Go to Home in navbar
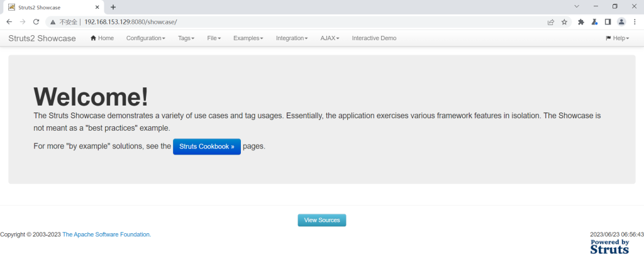The height and width of the screenshot is (264, 644). (x=102, y=38)
